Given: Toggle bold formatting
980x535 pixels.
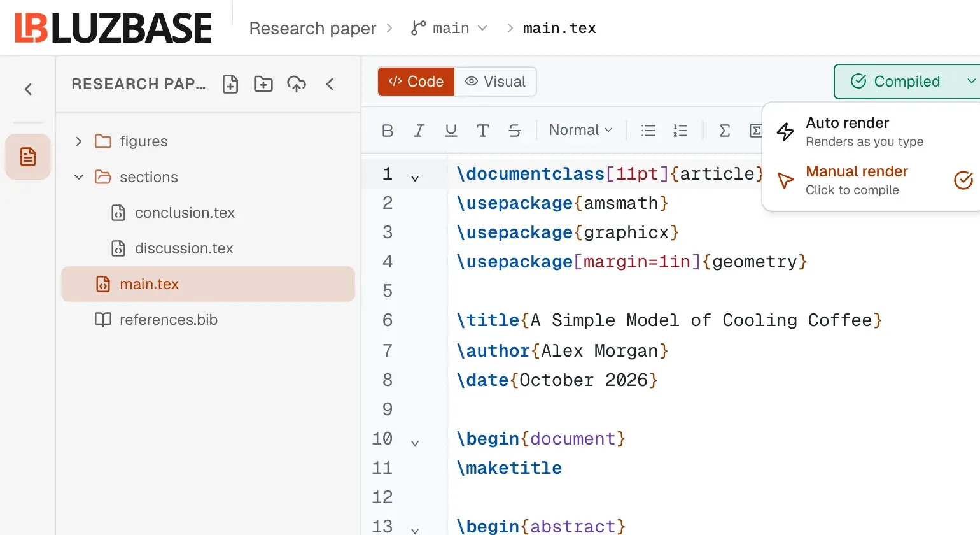Looking at the screenshot, I should tap(388, 131).
